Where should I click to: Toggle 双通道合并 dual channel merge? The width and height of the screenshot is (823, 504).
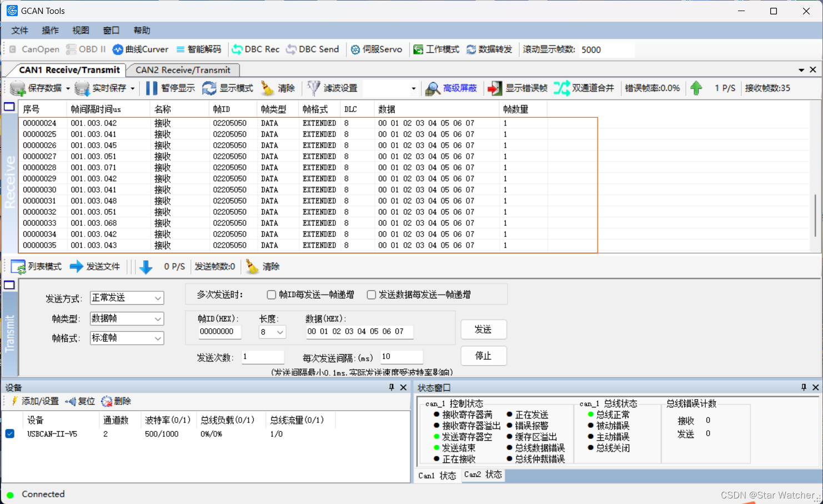point(584,88)
